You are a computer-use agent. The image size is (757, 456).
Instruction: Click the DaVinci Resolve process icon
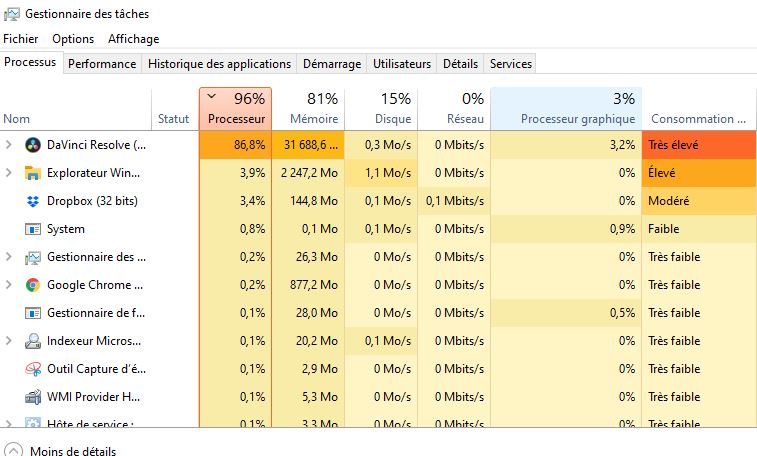point(32,145)
